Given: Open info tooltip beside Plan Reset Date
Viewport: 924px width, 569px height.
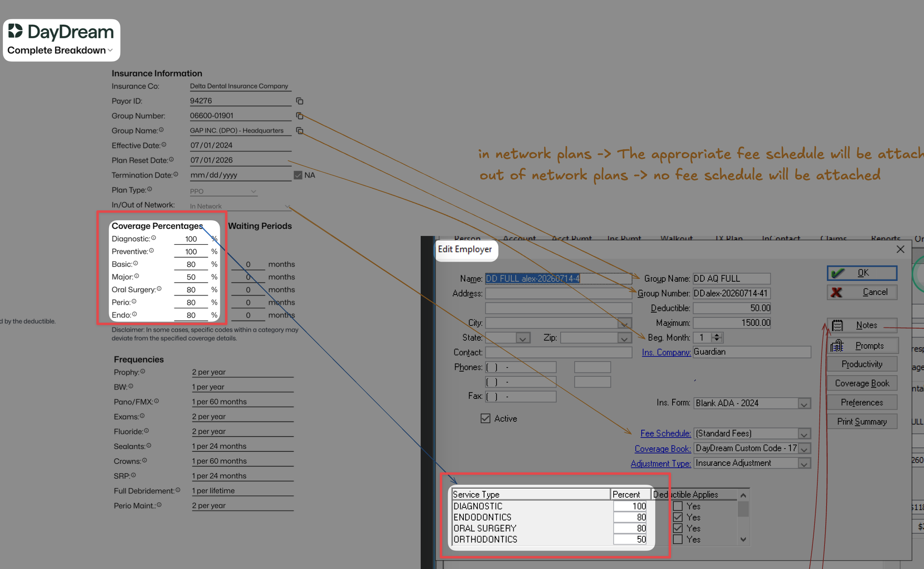Looking at the screenshot, I should pyautogui.click(x=171, y=160).
